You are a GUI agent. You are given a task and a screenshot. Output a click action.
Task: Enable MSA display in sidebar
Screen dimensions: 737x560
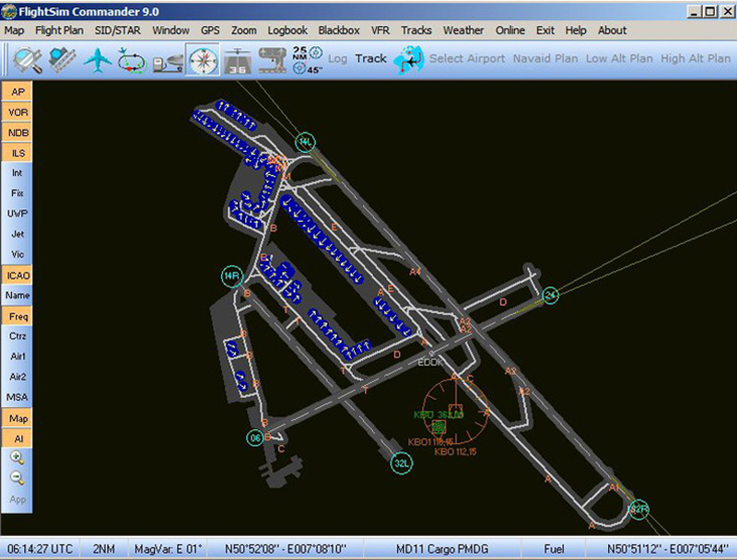[x=18, y=397]
